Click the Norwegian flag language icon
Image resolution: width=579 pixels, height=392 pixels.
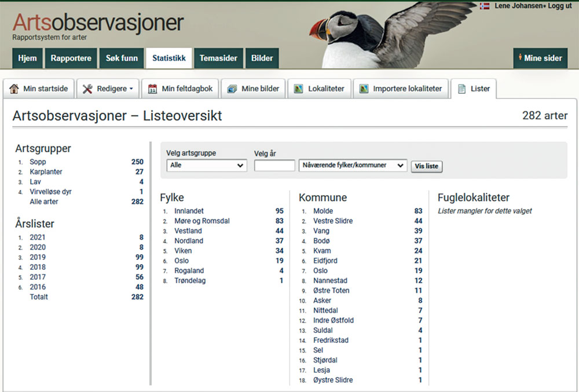point(485,6)
